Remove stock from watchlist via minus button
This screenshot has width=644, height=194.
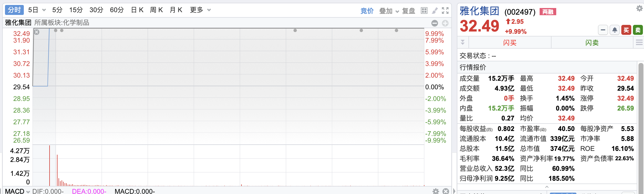coord(603,30)
